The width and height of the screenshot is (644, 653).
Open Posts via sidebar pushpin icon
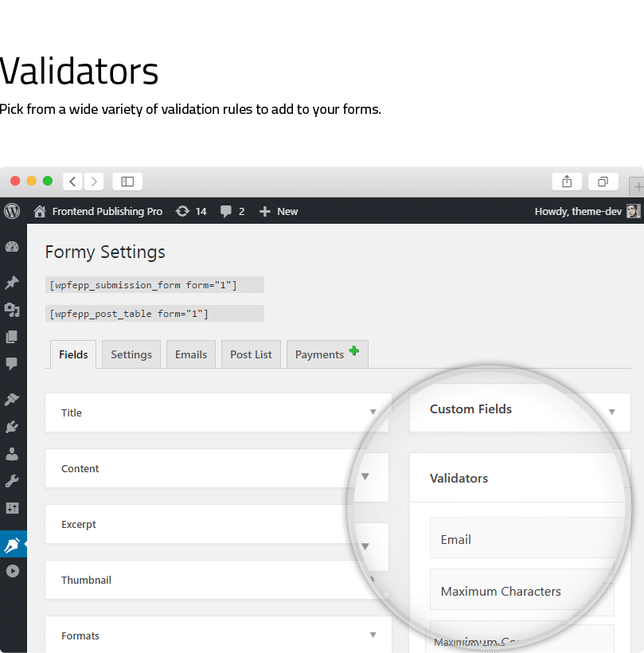point(12,283)
